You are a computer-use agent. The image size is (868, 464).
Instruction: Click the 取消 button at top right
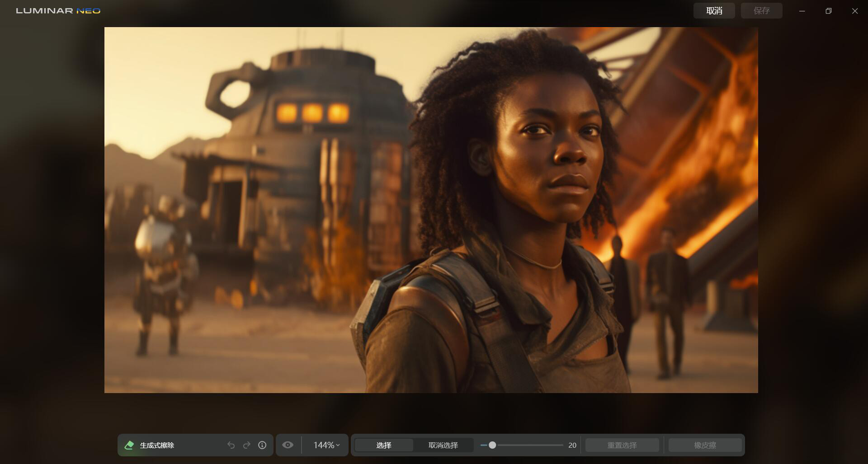(714, 11)
